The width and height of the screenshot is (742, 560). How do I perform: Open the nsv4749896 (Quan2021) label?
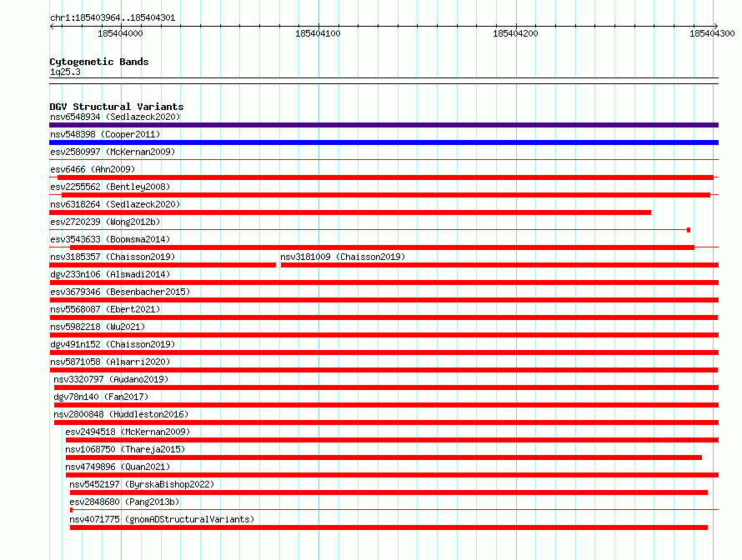coord(118,467)
